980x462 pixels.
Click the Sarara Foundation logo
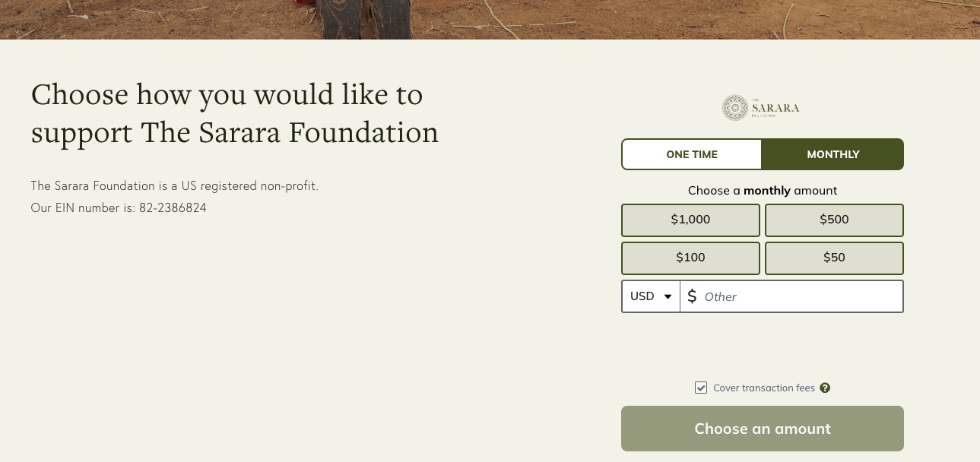[x=761, y=108]
